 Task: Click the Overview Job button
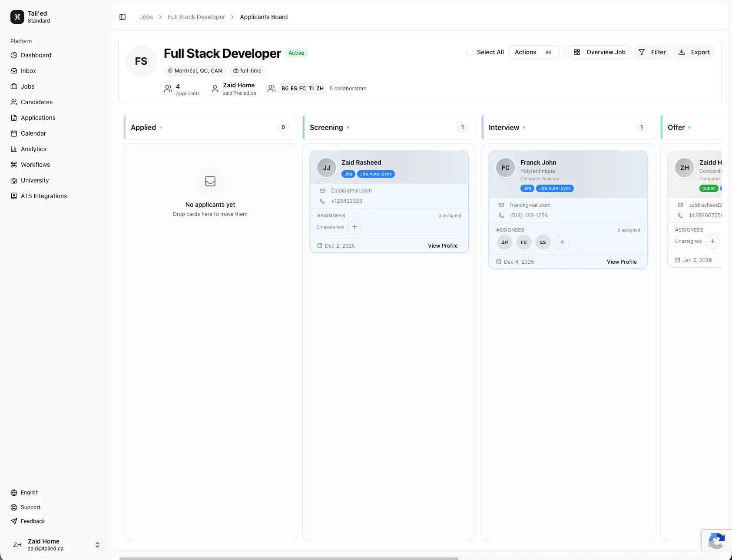pyautogui.click(x=600, y=52)
